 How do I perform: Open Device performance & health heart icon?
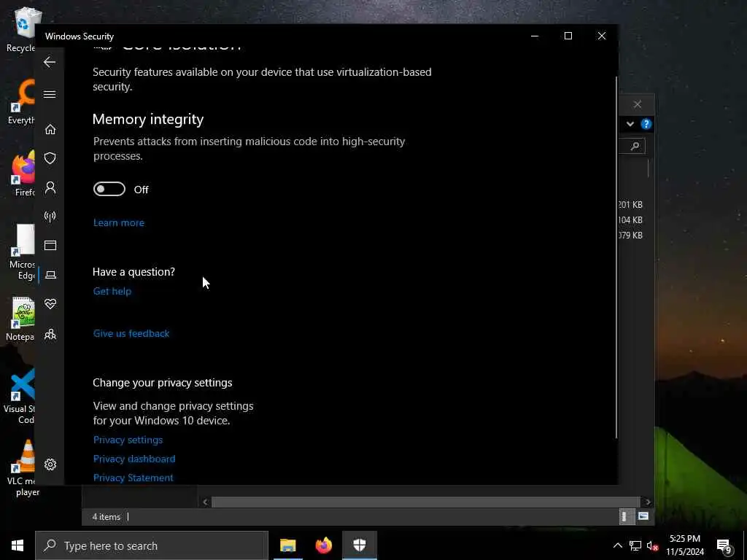(50, 304)
